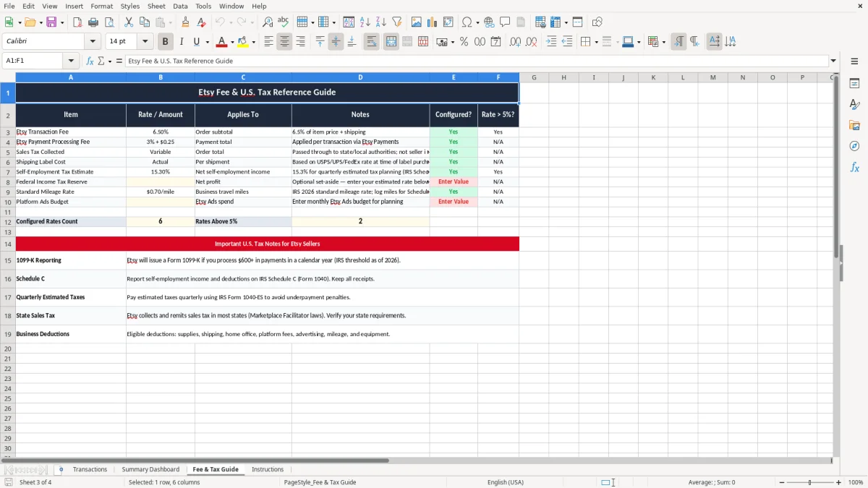Image resolution: width=868 pixels, height=488 pixels.
Task: Switch to Transactions sheet tab
Action: click(x=90, y=469)
